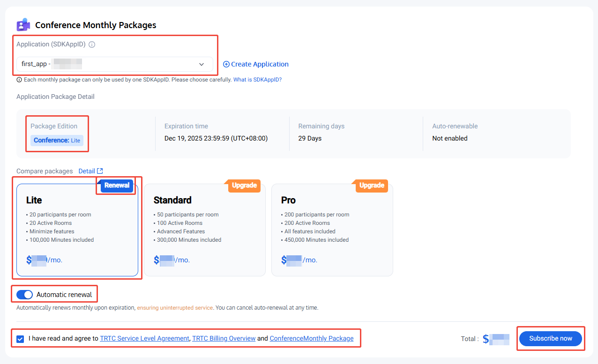Click the Upgrade badge on Pro package
This screenshot has width=598, height=364.
tap(372, 186)
